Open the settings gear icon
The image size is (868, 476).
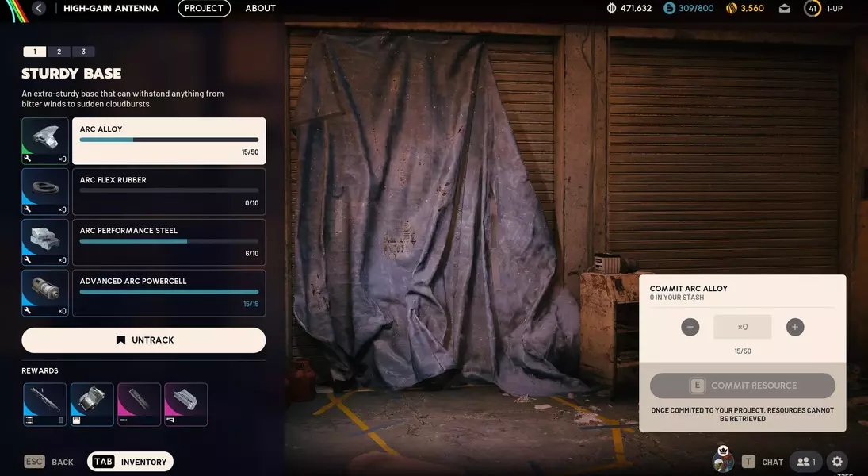point(837,462)
